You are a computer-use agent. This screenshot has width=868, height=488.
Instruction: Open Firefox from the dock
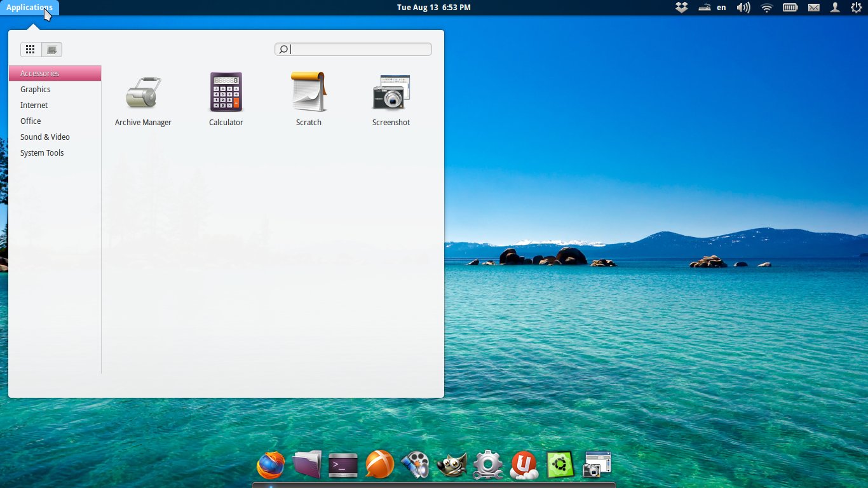click(x=271, y=465)
